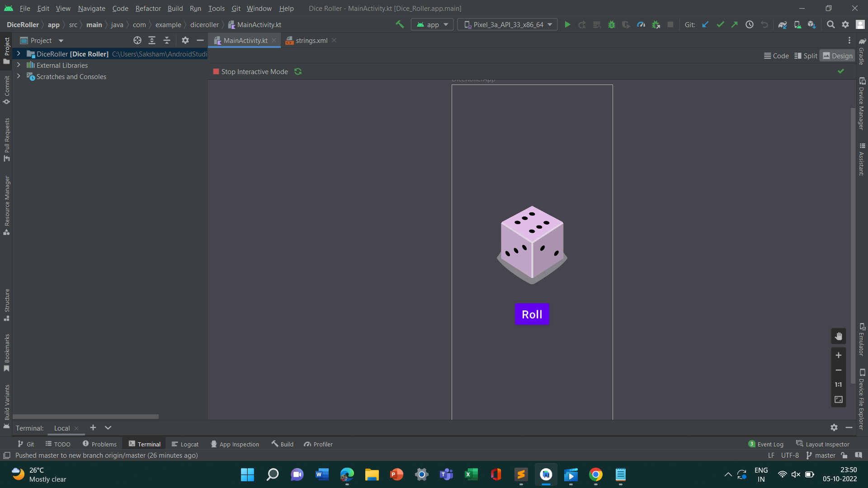Commit changes using the Git checkmark icon

point(720,24)
